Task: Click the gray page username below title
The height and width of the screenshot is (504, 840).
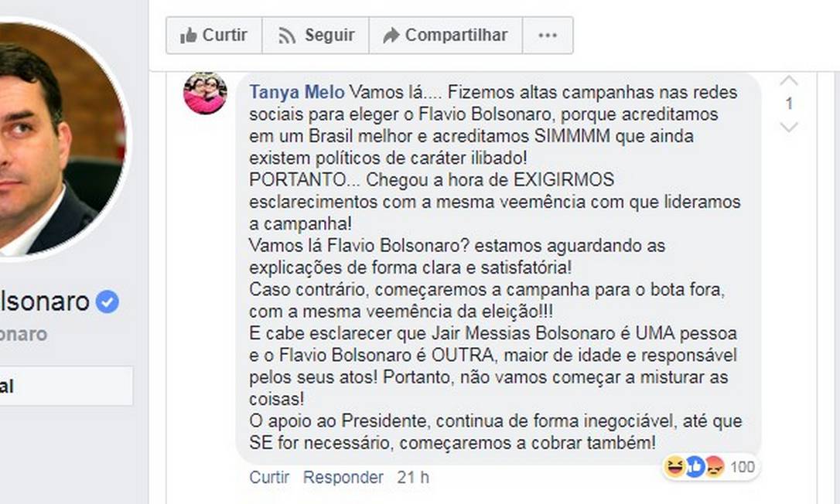Action: pos(23,334)
